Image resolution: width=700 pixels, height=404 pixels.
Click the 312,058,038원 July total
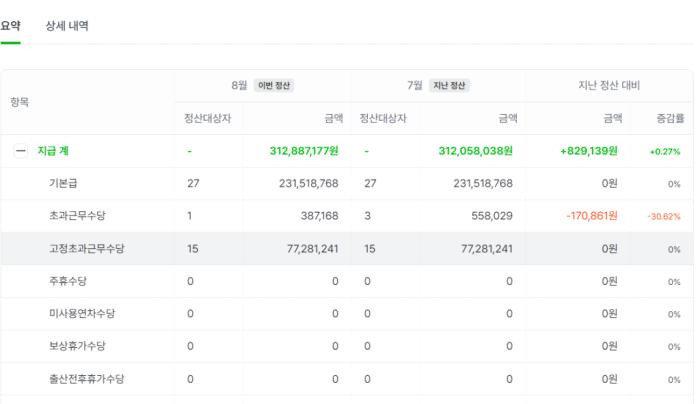pos(475,151)
